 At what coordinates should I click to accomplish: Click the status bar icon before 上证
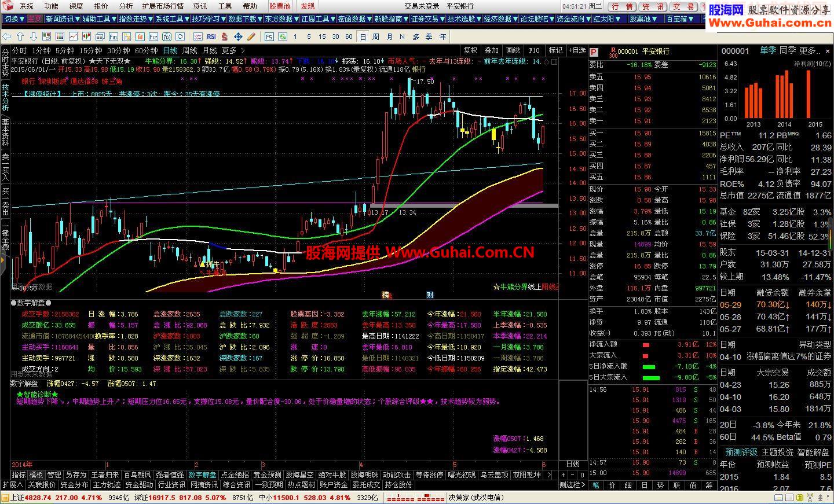(x=5, y=498)
